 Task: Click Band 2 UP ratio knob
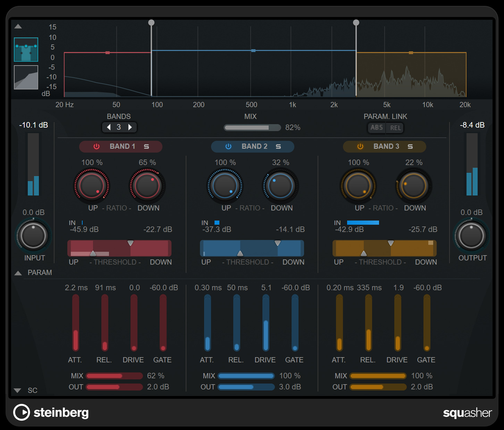click(225, 186)
